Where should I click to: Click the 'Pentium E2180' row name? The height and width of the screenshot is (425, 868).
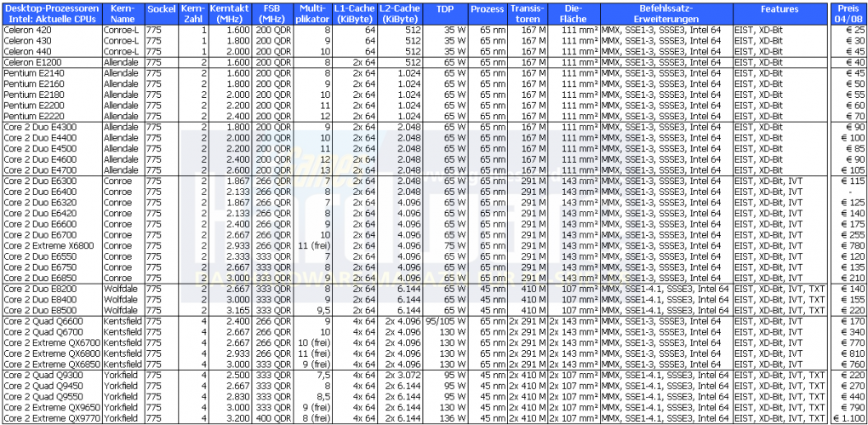[53, 95]
